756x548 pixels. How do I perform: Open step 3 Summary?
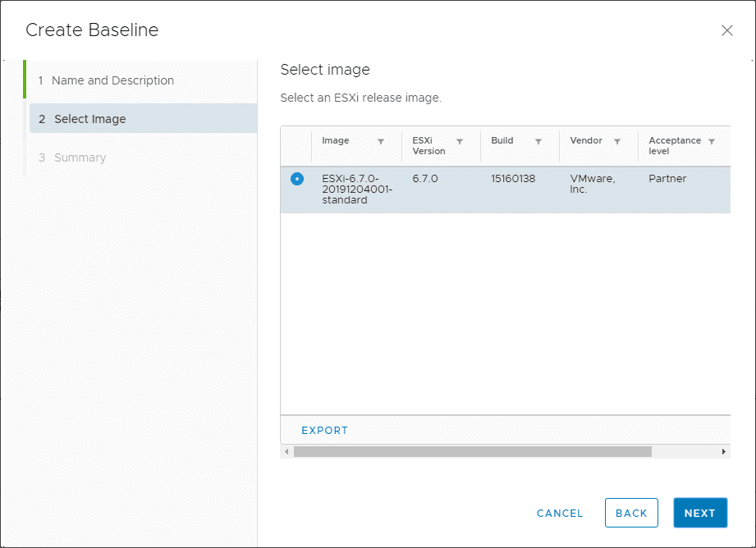click(80, 158)
